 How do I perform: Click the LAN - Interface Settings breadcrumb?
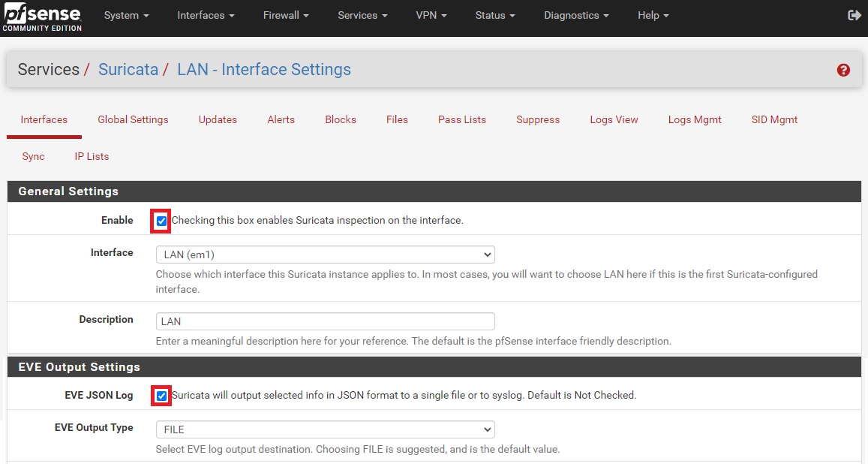click(264, 69)
